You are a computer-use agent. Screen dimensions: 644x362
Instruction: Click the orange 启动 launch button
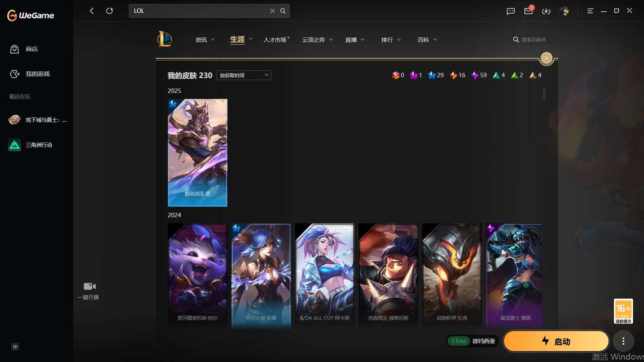(x=556, y=341)
